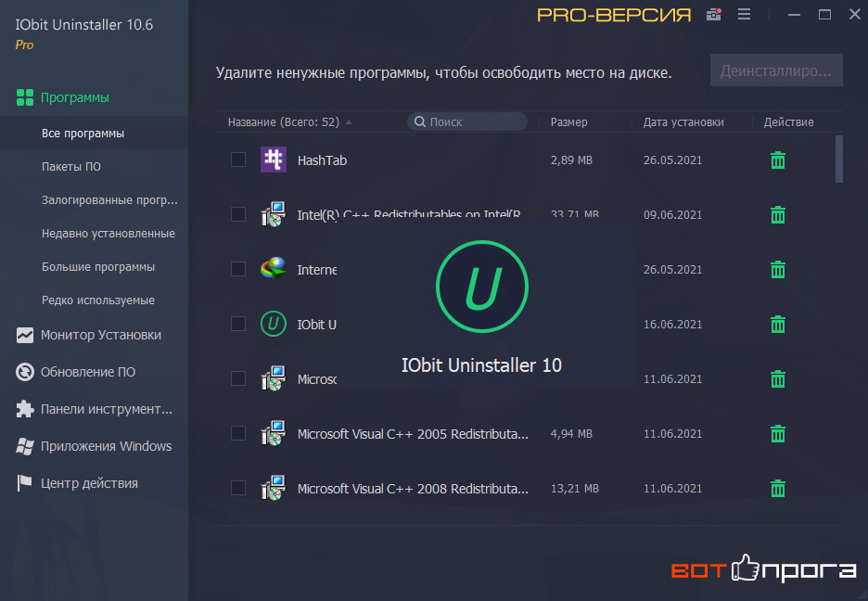Image resolution: width=868 pixels, height=601 pixels.
Task: Click the Name column sort arrow
Action: tap(349, 122)
